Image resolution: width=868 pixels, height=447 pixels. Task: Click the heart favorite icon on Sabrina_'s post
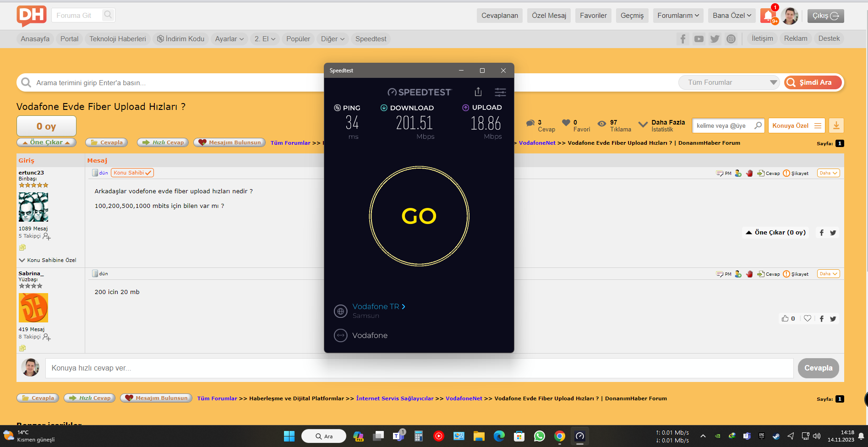tap(808, 318)
